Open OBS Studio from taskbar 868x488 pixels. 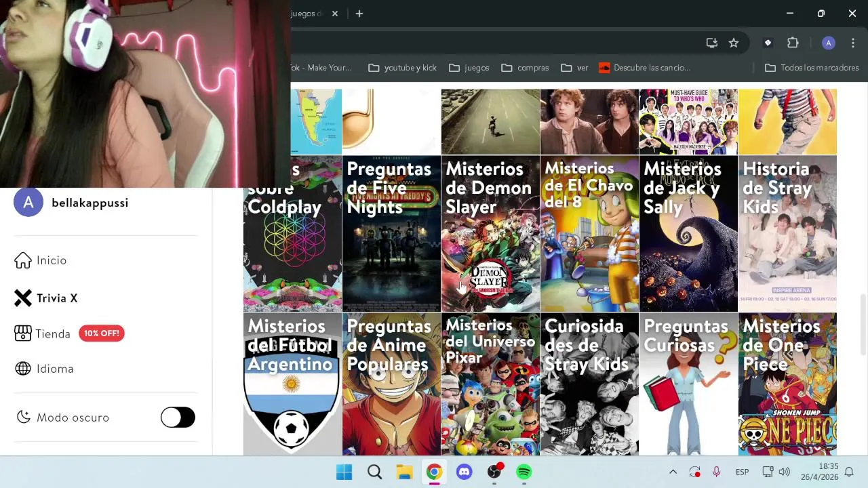coord(494,472)
